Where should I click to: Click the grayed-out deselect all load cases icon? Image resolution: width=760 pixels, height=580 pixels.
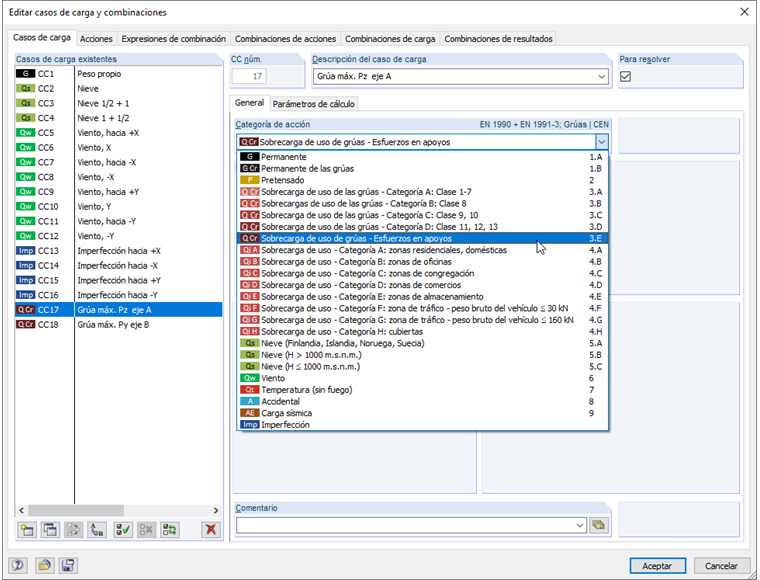(x=146, y=530)
